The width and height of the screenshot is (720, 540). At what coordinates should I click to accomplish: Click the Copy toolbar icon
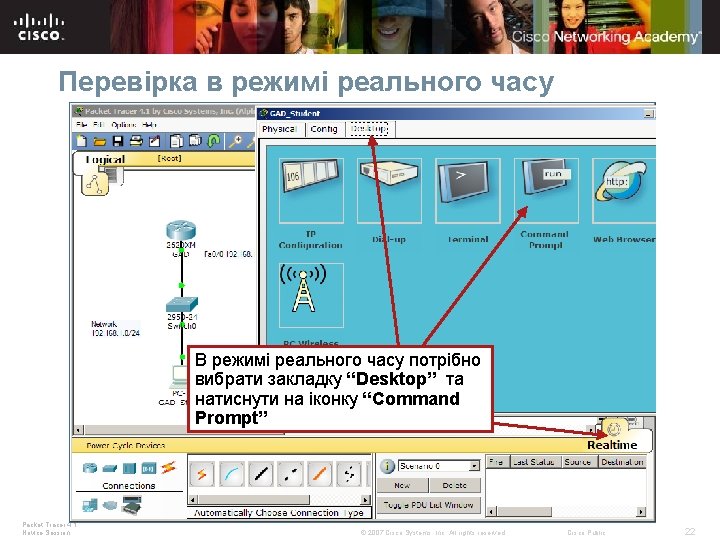176,141
